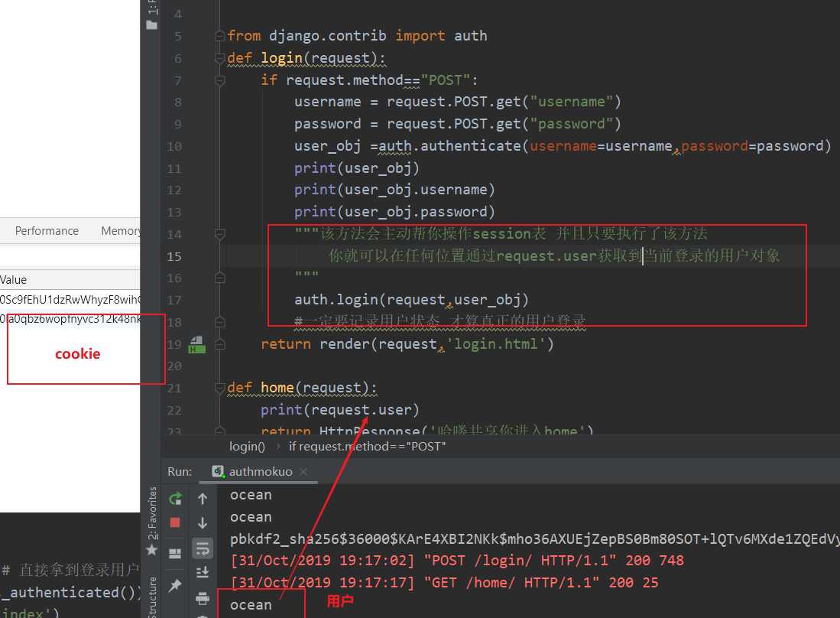Fold the docstring comment block at line 14

pos(221,234)
